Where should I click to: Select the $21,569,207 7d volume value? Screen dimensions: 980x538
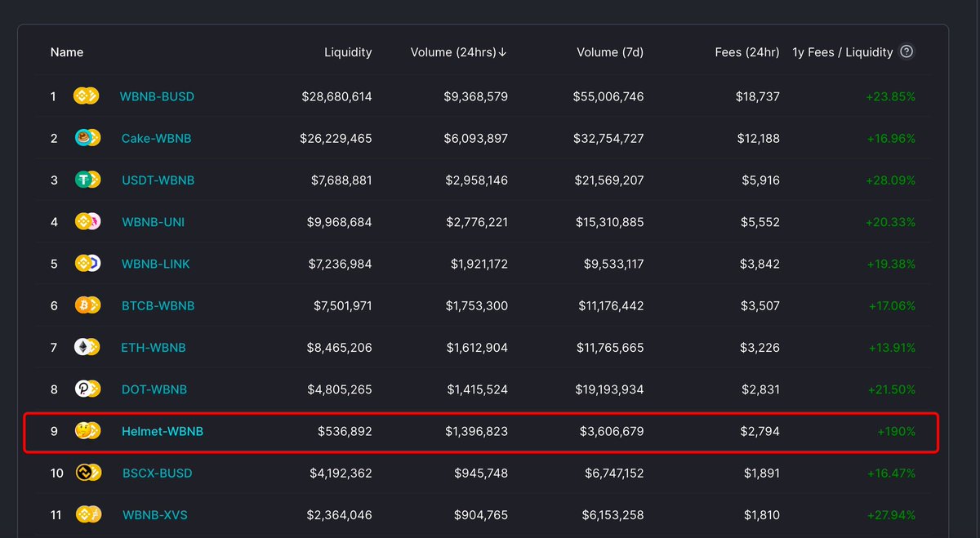coord(608,180)
